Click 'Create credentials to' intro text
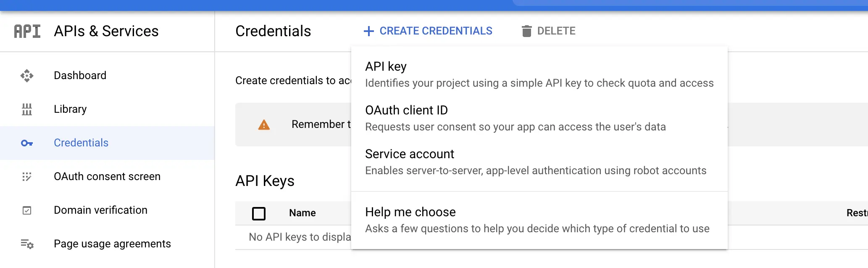Viewport: 868px width, 268px height. pos(293,81)
